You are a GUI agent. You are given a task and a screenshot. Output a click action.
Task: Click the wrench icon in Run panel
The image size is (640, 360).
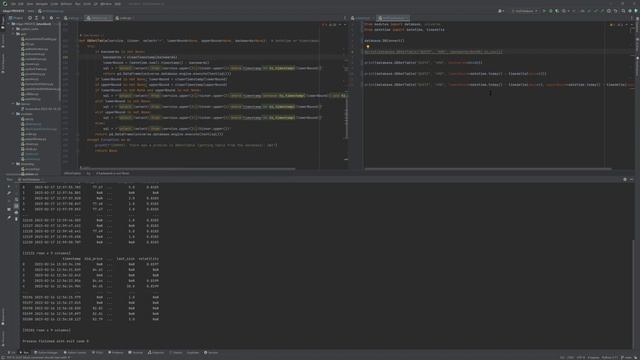tap(9, 193)
